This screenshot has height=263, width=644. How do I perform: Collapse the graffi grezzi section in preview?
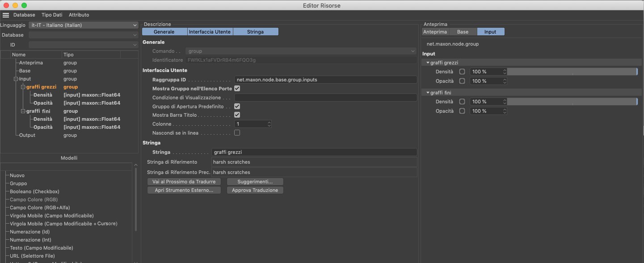[428, 63]
